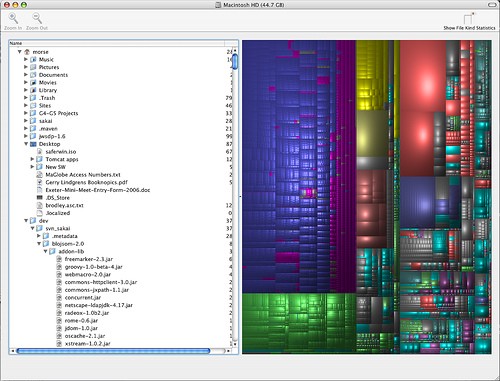
Task: Select the .metadata folder icon
Action: [46, 236]
